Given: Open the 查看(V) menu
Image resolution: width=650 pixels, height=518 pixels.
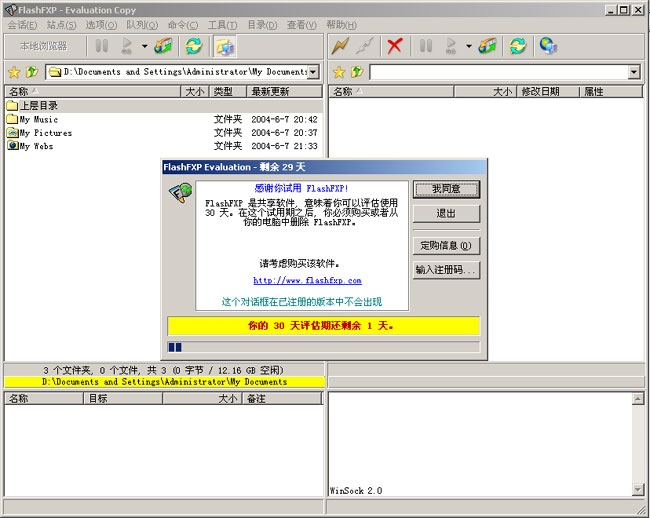Looking at the screenshot, I should [x=301, y=25].
